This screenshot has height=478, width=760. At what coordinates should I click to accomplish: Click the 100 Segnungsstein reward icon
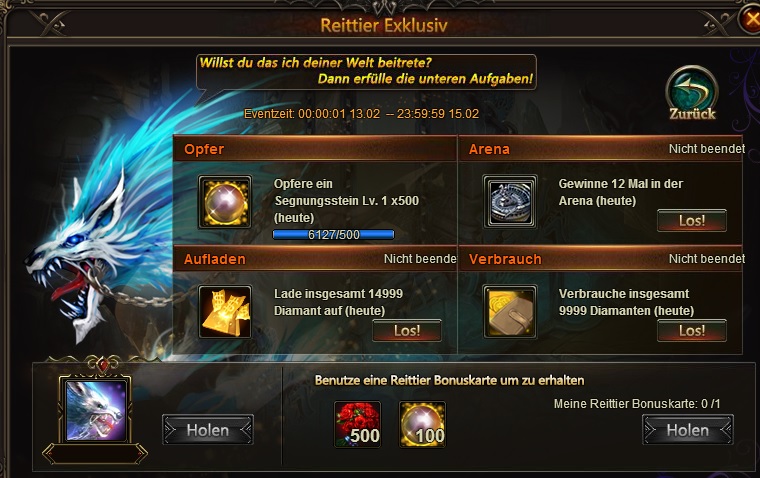pyautogui.click(x=422, y=424)
